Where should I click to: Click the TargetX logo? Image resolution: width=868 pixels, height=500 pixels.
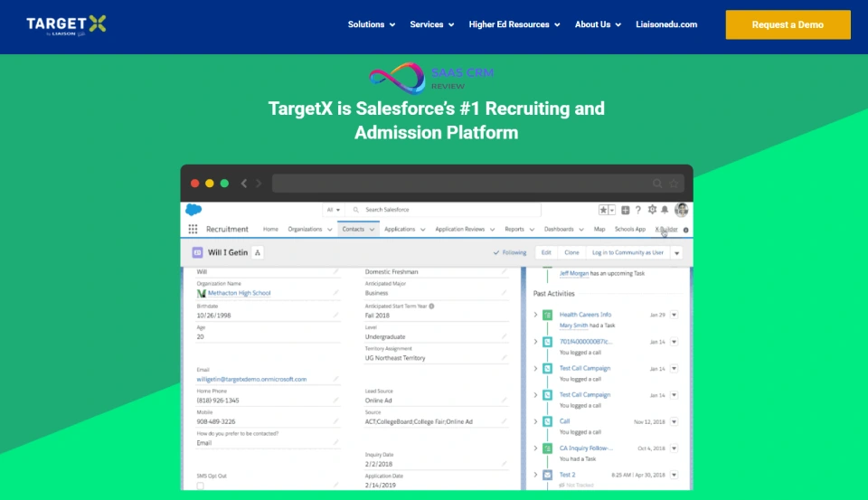66,24
